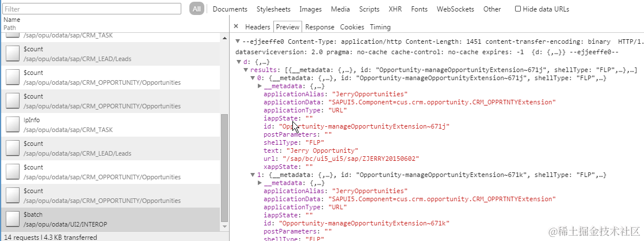644x241 pixels.
Task: Select the $count Leads row just below lpInfo
Action: pyautogui.click(x=110, y=149)
